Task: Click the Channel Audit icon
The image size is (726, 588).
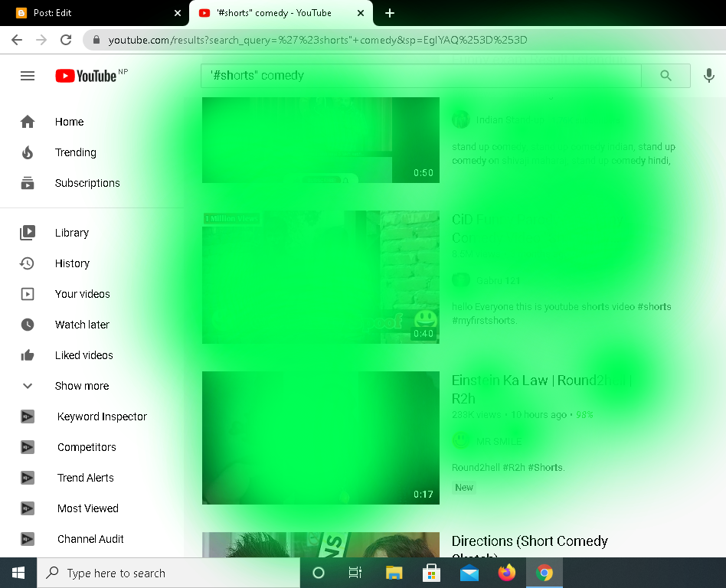Action: pyautogui.click(x=28, y=538)
